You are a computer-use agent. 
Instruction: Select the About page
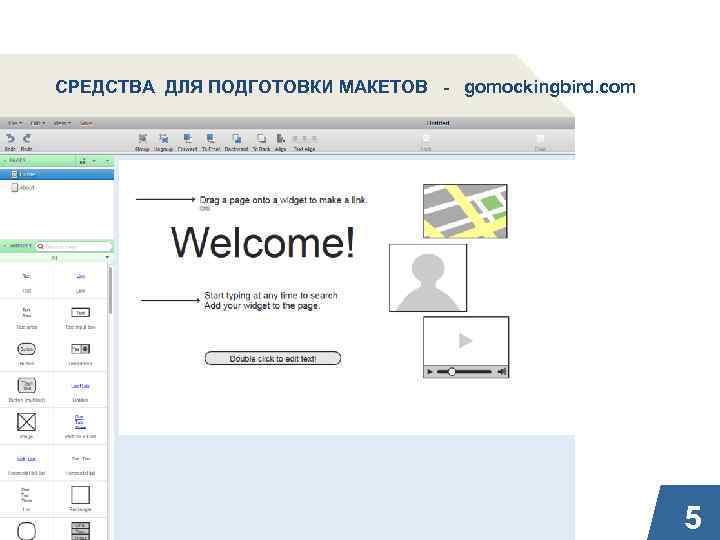pos(23,187)
